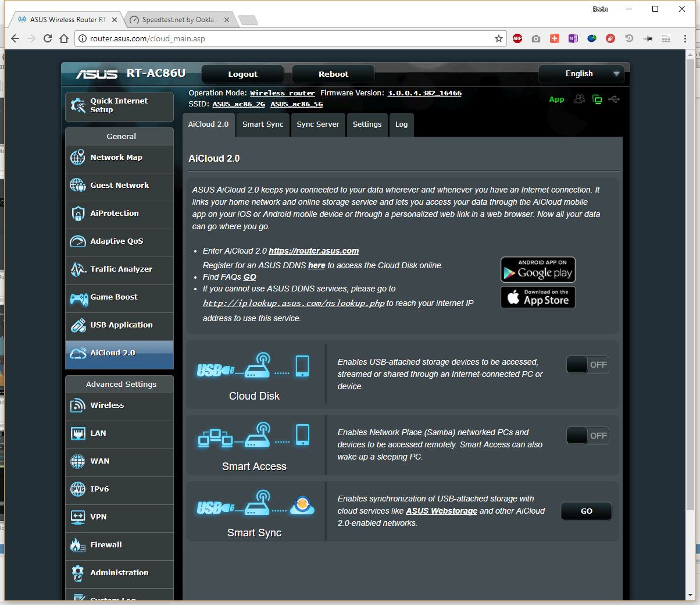Switch to the Smart Sync tab
Screen dimensions: 700x605
tap(263, 124)
